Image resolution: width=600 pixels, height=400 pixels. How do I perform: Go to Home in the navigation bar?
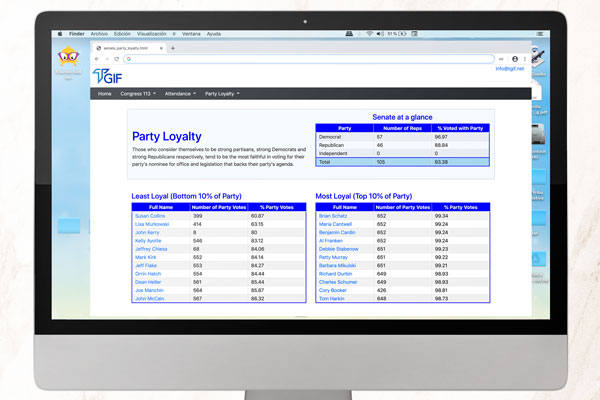[x=105, y=93]
